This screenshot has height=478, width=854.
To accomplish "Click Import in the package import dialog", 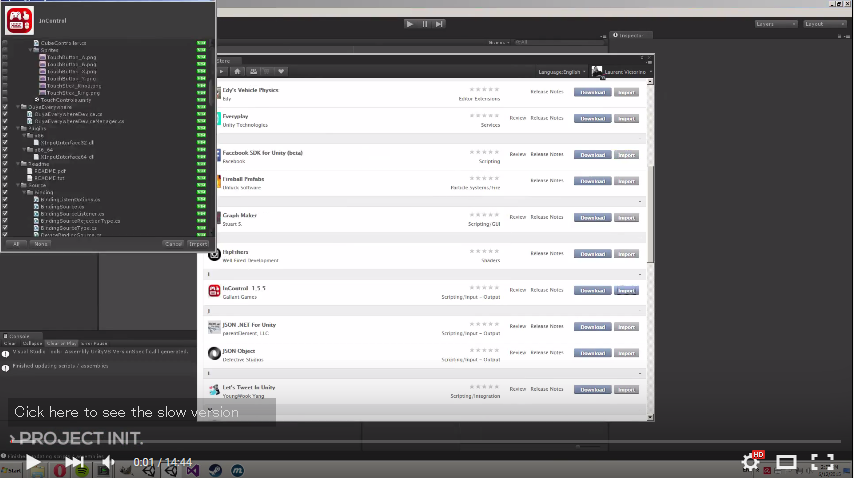I will (198, 244).
